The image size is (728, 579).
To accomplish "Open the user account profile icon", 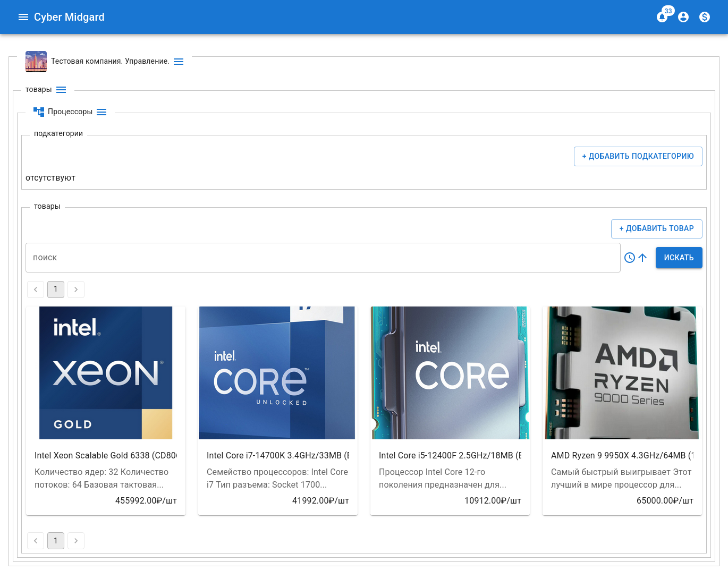I will click(x=683, y=17).
